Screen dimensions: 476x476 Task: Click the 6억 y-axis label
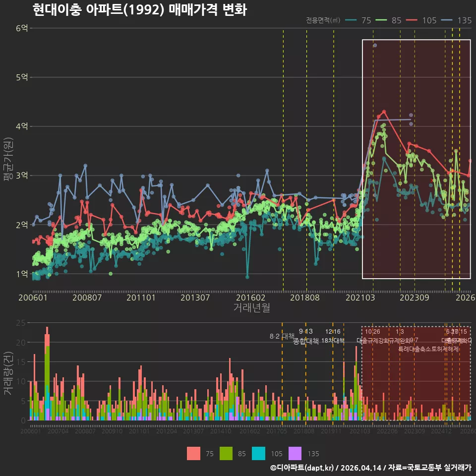[x=22, y=28]
